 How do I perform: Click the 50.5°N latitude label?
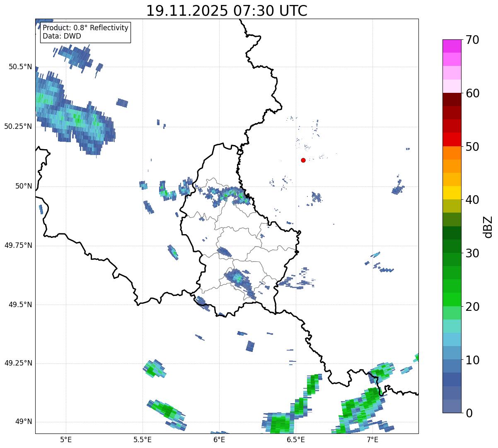(20, 67)
